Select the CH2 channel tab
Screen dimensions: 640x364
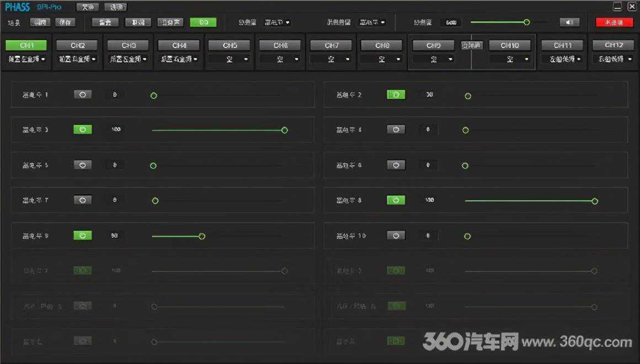(x=77, y=45)
